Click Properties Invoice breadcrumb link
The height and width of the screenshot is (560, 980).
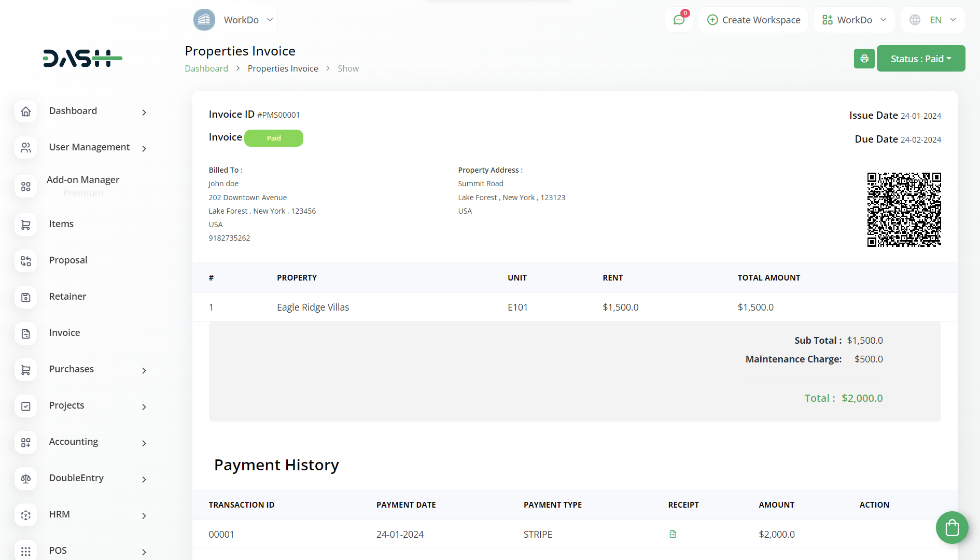click(283, 68)
